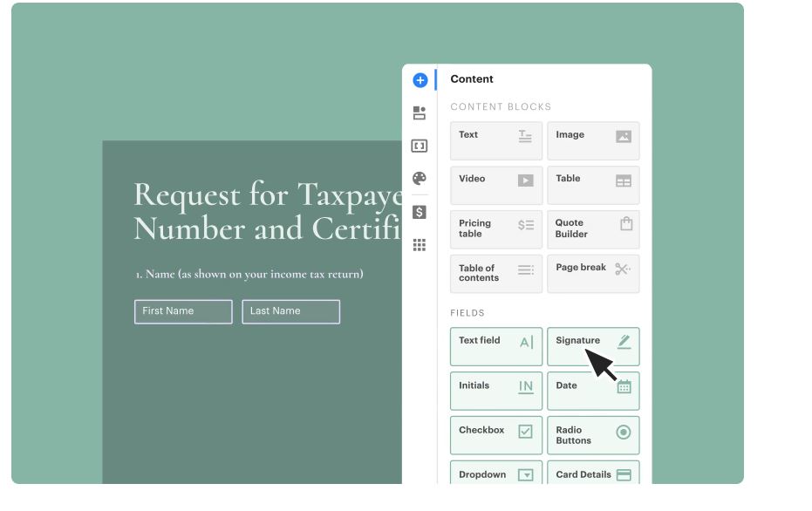The image size is (812, 511).
Task: Open the dollar sign pricing sidebar icon
Action: tap(420, 212)
